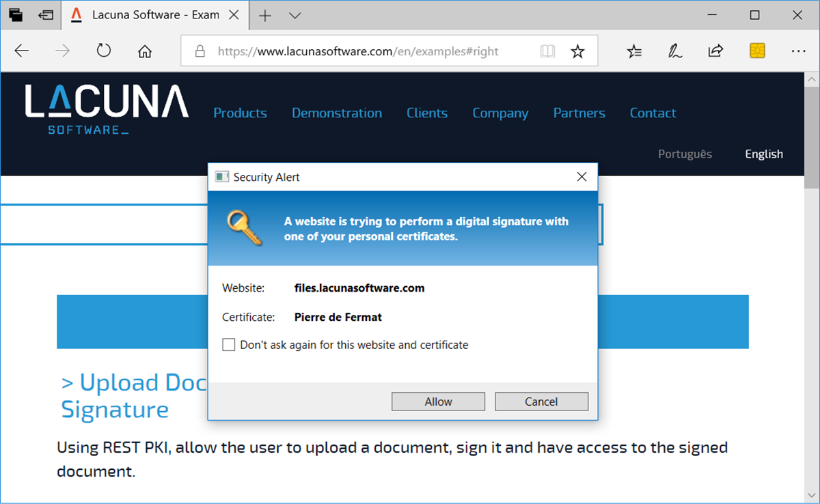Open the Hub favorites list icon

click(x=634, y=51)
